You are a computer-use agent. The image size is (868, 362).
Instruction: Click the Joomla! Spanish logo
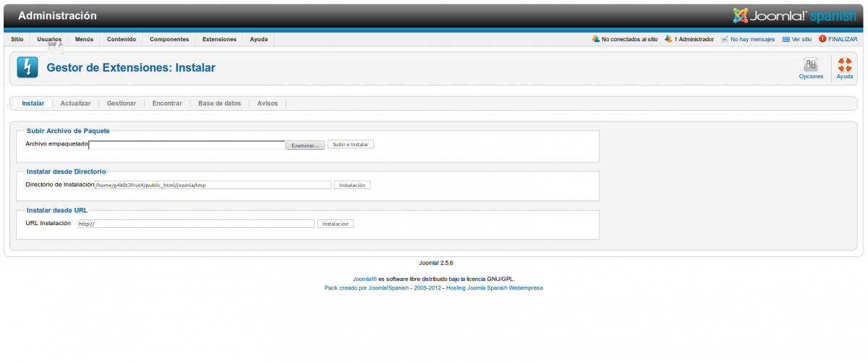pos(794,15)
